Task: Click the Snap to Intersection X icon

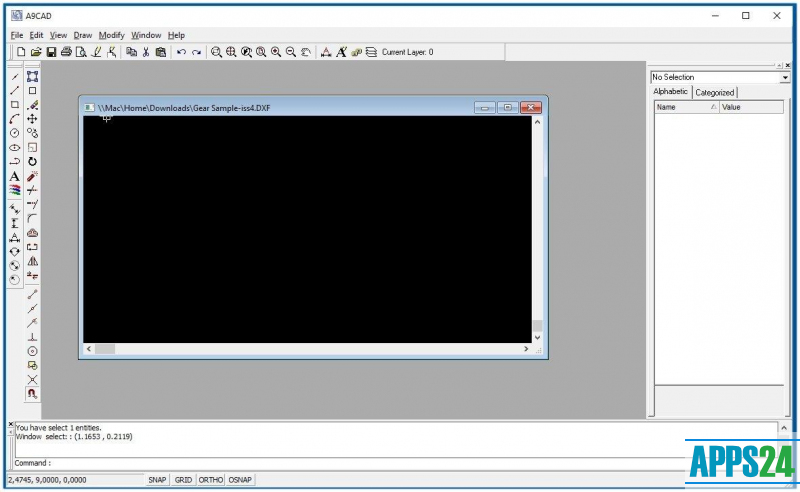Action: pyautogui.click(x=33, y=380)
